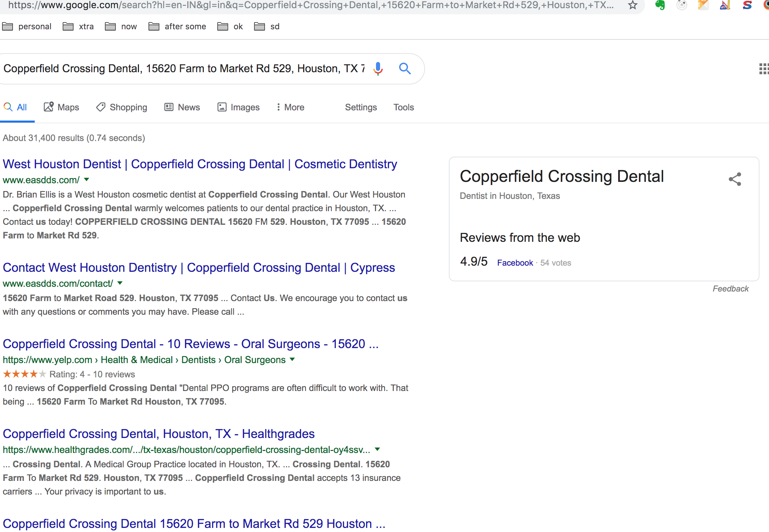This screenshot has width=769, height=532.
Task: Open the Tools search options
Action: coord(404,107)
